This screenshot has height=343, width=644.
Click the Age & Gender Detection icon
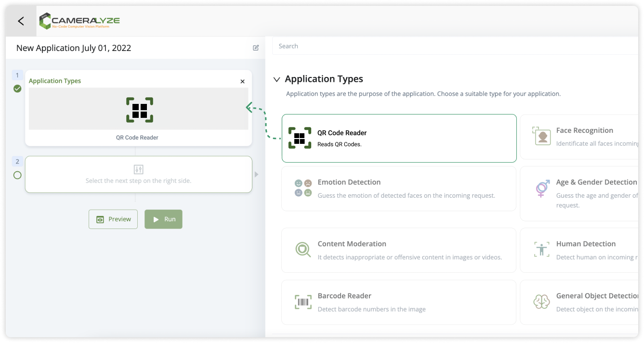pyautogui.click(x=542, y=188)
